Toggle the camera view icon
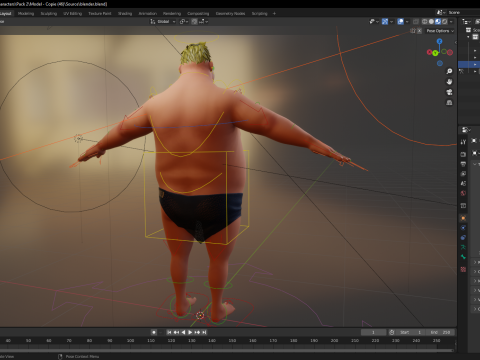Image resolution: width=480 pixels, height=360 pixels. 449,92
